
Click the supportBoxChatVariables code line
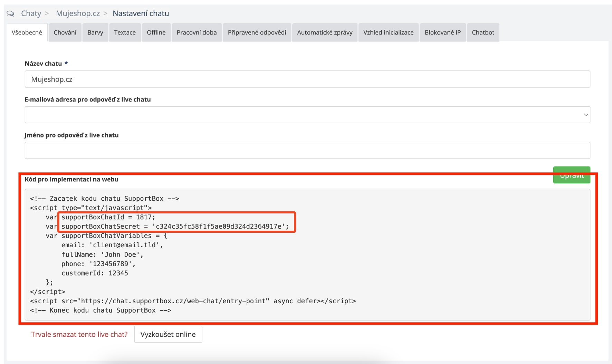click(106, 236)
